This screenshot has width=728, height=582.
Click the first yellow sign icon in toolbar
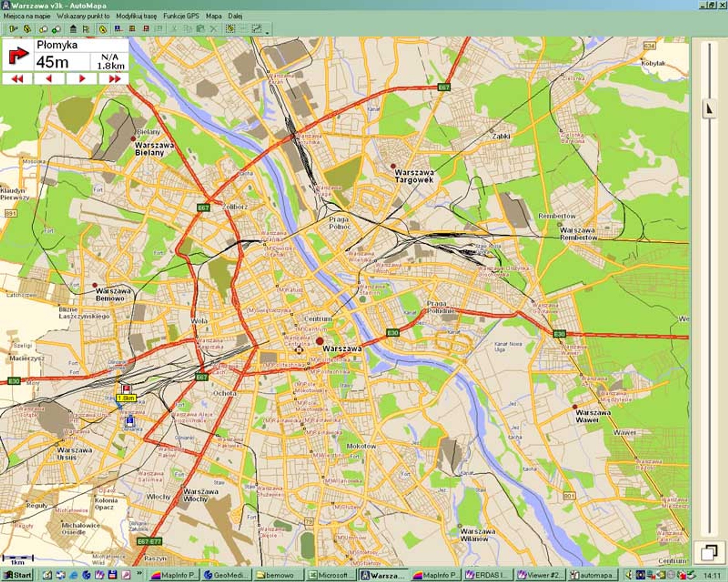(13, 29)
